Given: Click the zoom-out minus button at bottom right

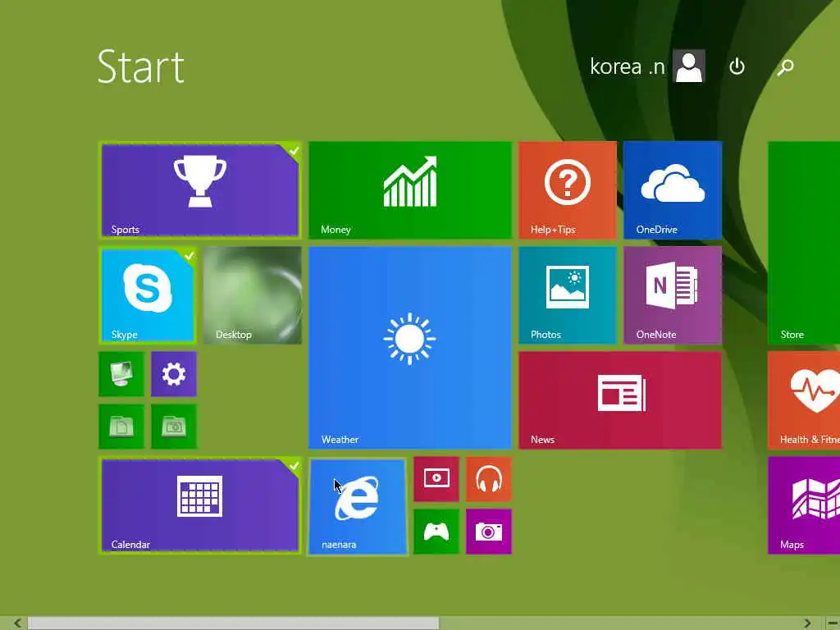Looking at the screenshot, I should (x=832, y=623).
